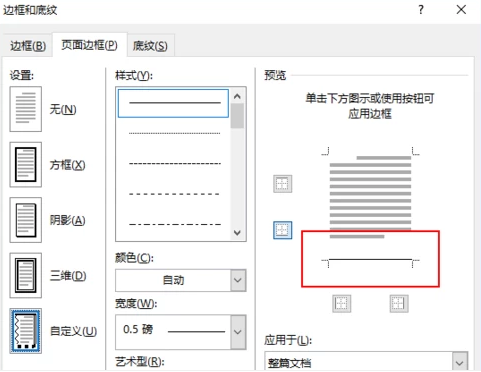Switch to the 页面边框(P) tab

pyautogui.click(x=89, y=45)
